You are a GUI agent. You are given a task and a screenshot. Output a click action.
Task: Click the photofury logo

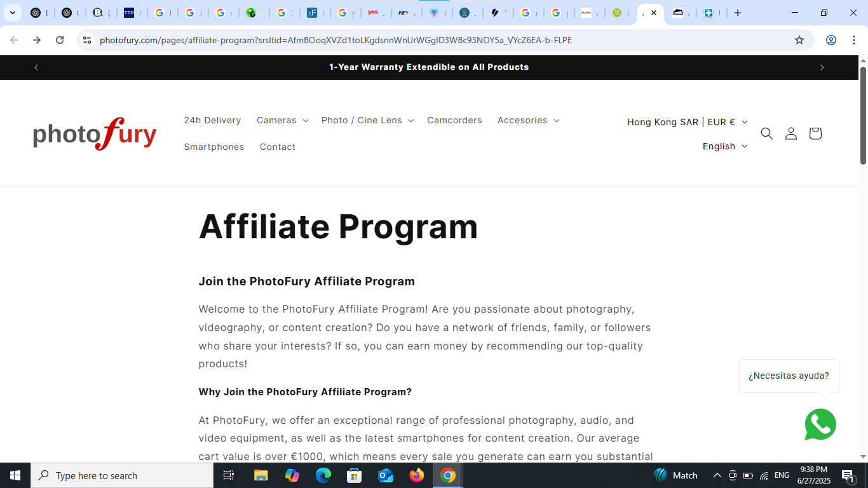click(95, 133)
